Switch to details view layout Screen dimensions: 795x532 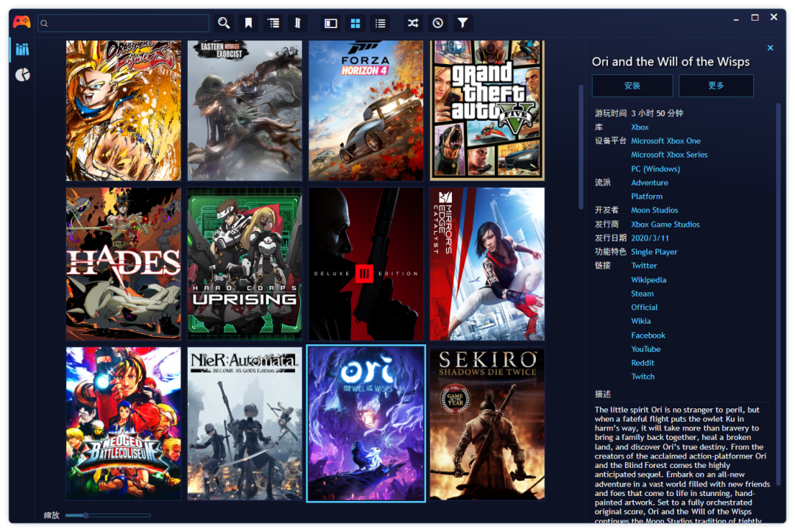[x=331, y=23]
